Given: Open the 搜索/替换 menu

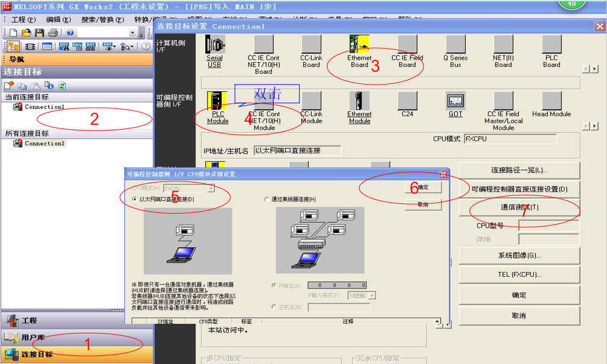Looking at the screenshot, I should click(x=102, y=19).
